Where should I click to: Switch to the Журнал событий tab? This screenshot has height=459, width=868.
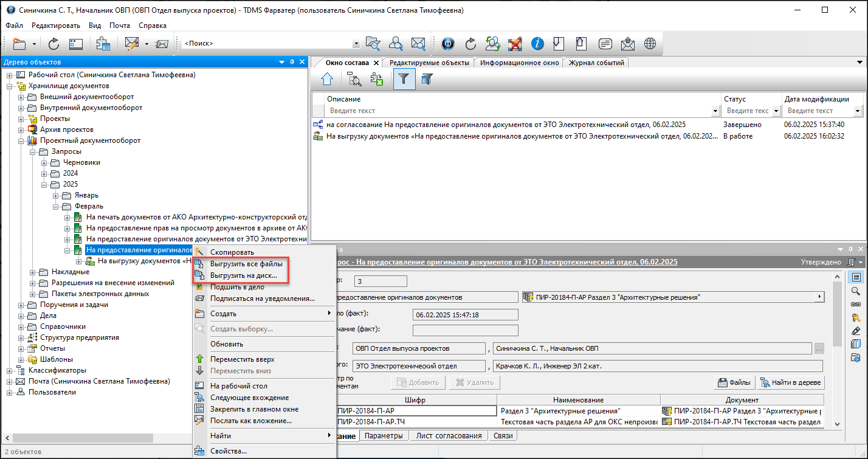pyautogui.click(x=596, y=63)
